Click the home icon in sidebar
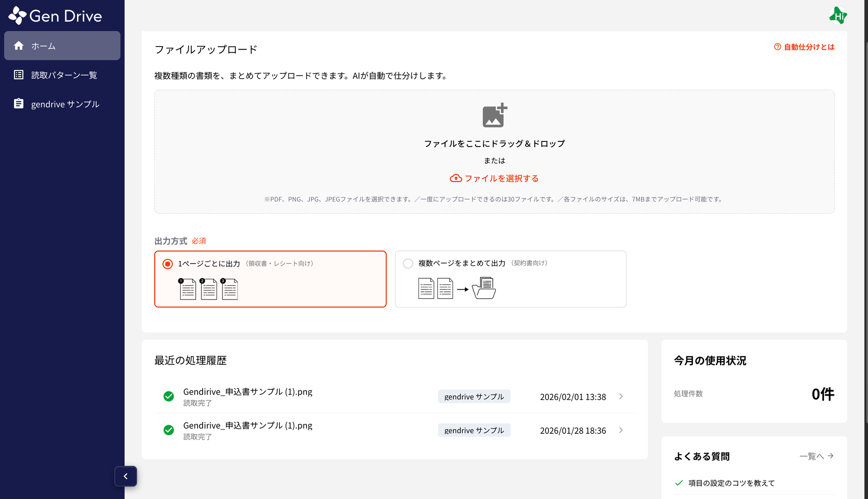The image size is (868, 499). [x=19, y=46]
